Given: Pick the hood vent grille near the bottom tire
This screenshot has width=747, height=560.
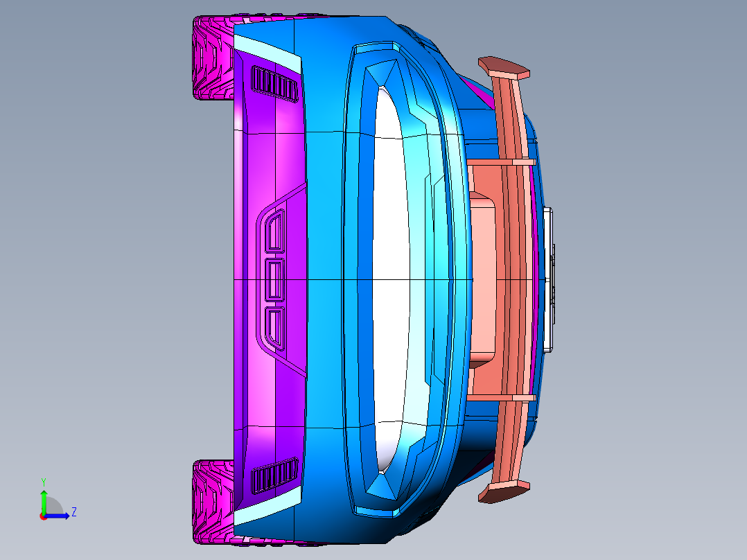Looking at the screenshot, I should pyautogui.click(x=274, y=475).
